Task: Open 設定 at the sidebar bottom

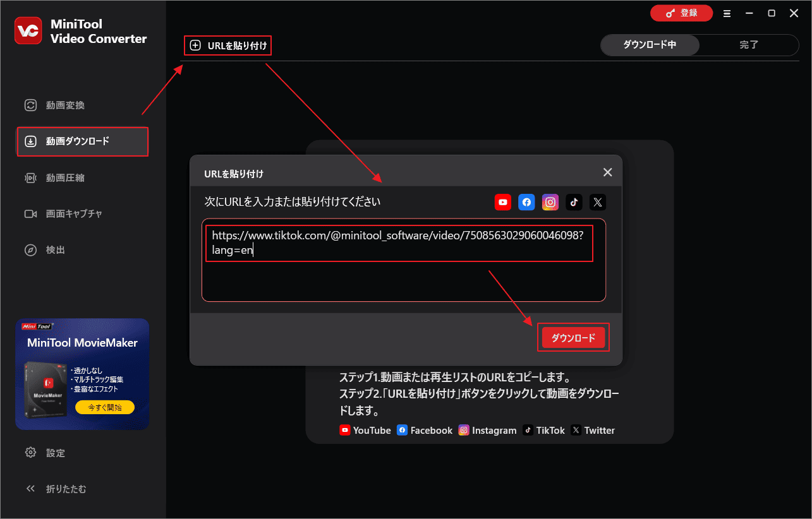Action: pos(83,453)
